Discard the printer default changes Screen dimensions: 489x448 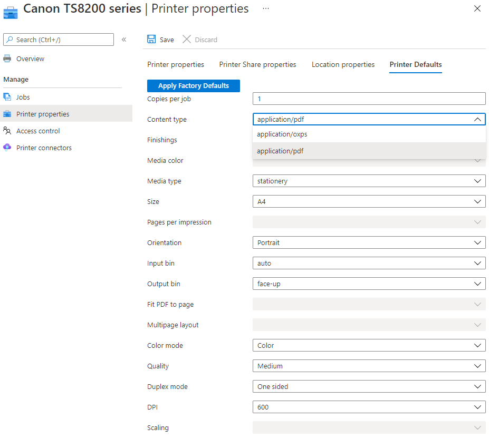(x=200, y=40)
